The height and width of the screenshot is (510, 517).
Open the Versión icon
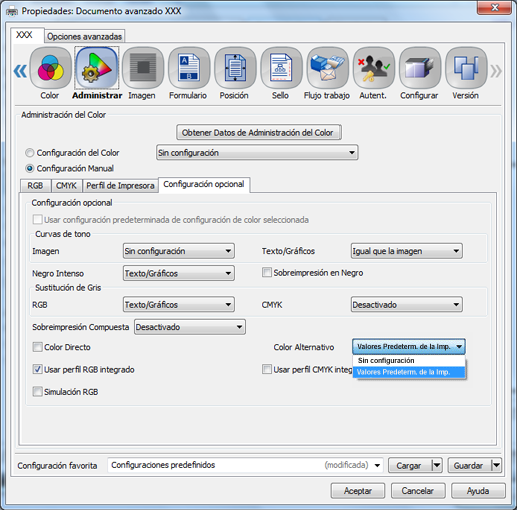coord(466,68)
